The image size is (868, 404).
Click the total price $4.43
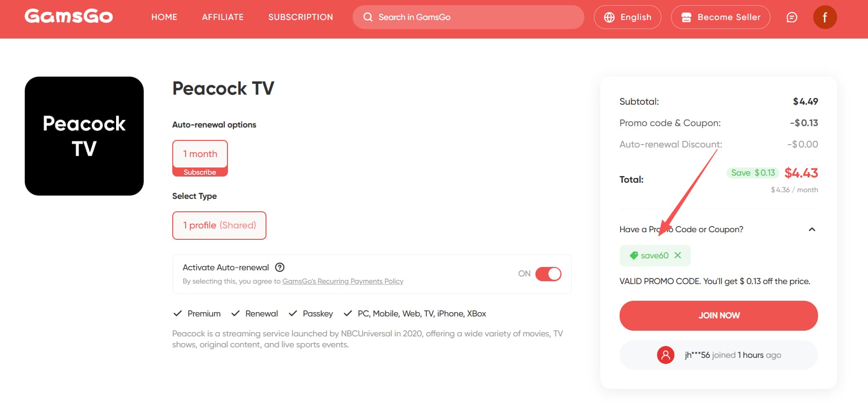[801, 173]
